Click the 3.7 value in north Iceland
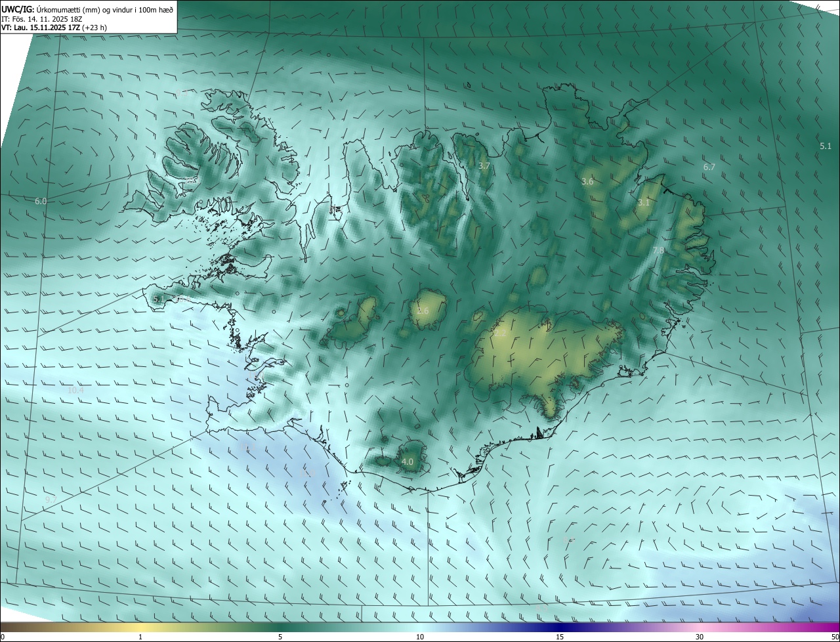This screenshot has width=840, height=642. pos(484,166)
